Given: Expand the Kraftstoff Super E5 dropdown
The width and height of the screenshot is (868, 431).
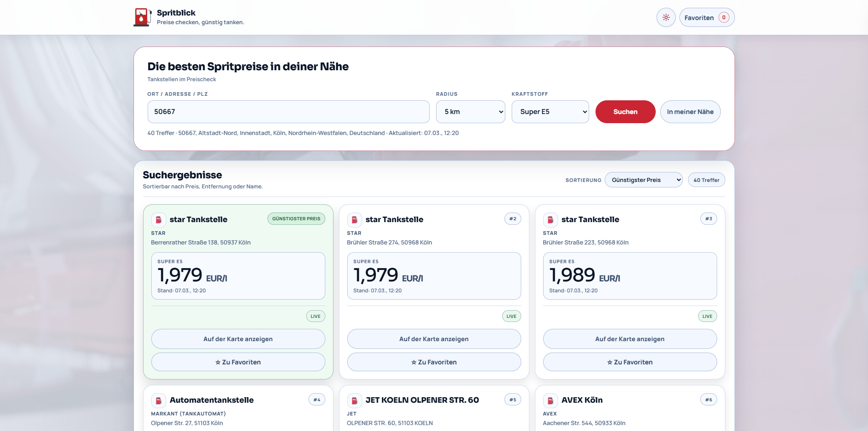Looking at the screenshot, I should 550,112.
